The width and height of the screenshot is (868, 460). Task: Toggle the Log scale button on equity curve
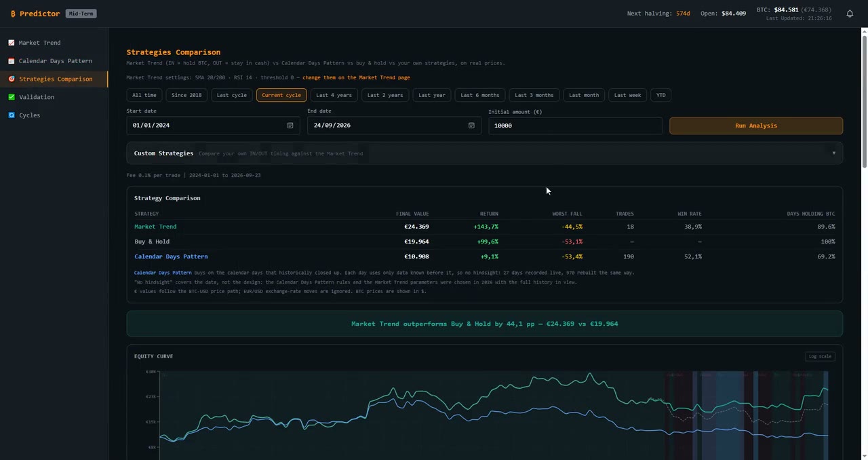(x=820, y=356)
